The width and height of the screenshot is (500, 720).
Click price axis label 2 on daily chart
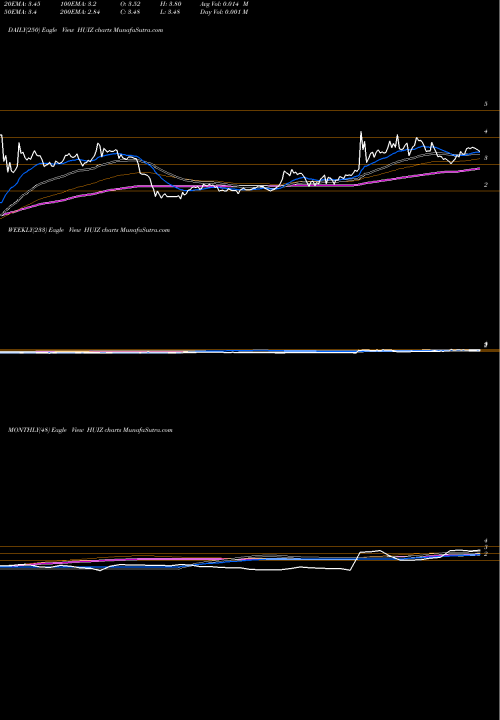[x=486, y=185]
